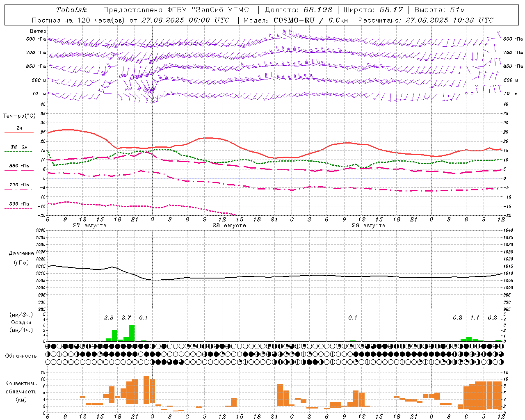The image size is (525, 420).
Task: Click the "Давление" pressure panel label
Action: 21,253
